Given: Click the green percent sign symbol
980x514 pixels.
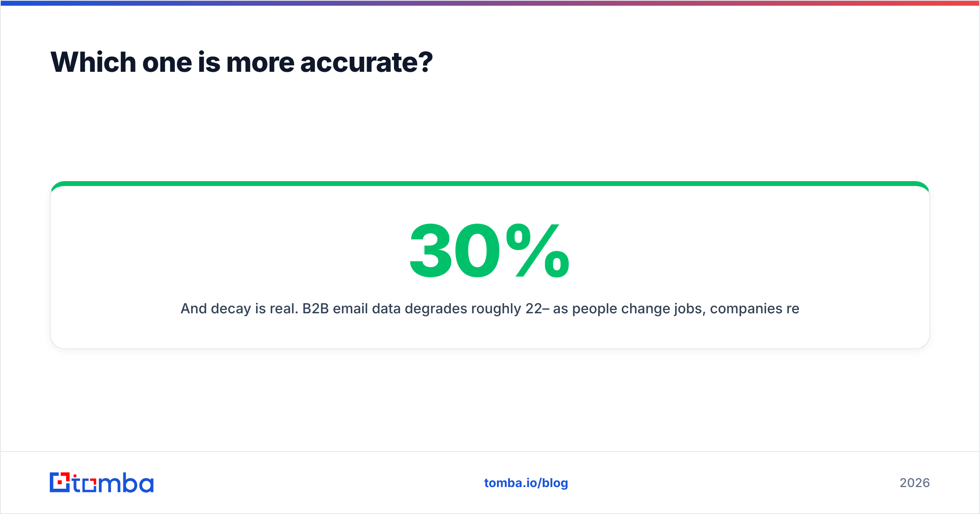Looking at the screenshot, I should point(537,250).
